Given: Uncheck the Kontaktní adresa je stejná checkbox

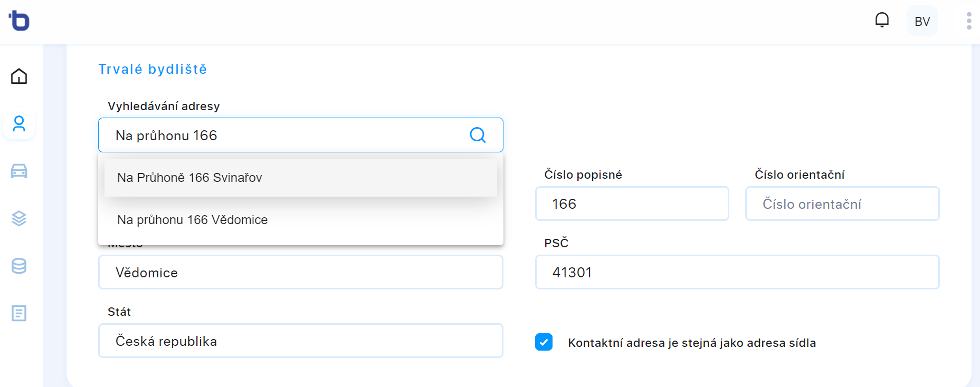Looking at the screenshot, I should 544,342.
